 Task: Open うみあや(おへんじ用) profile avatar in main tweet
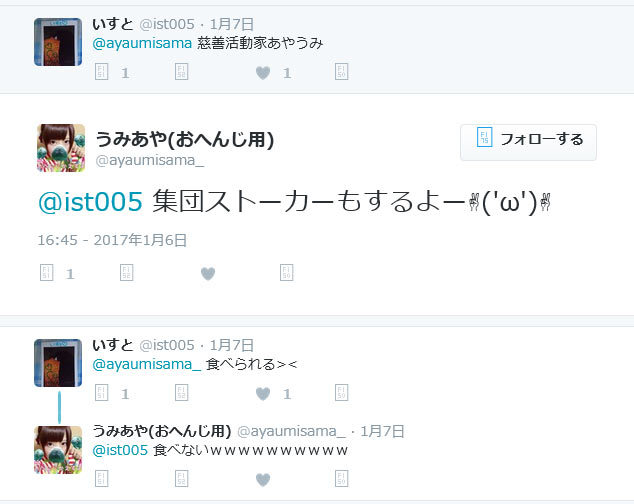click(x=61, y=148)
